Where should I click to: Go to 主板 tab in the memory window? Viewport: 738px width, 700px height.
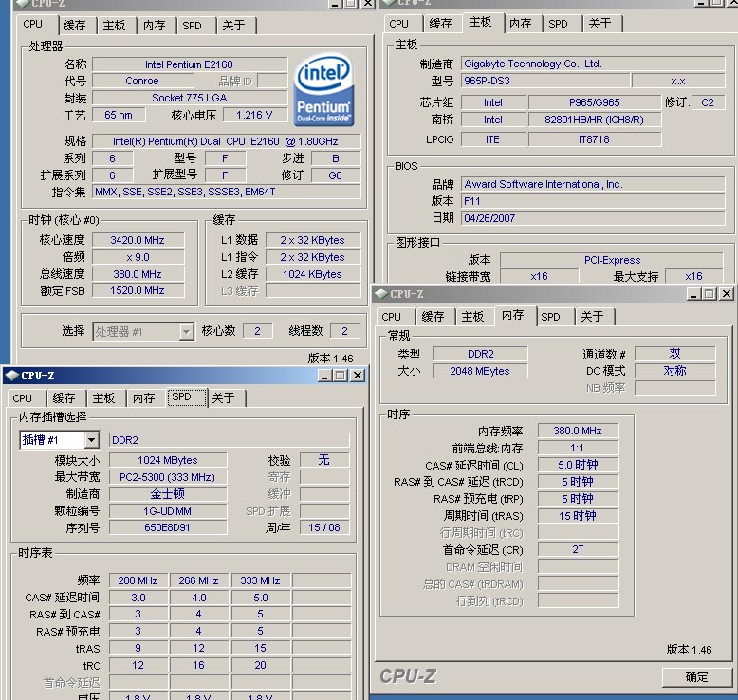473,317
